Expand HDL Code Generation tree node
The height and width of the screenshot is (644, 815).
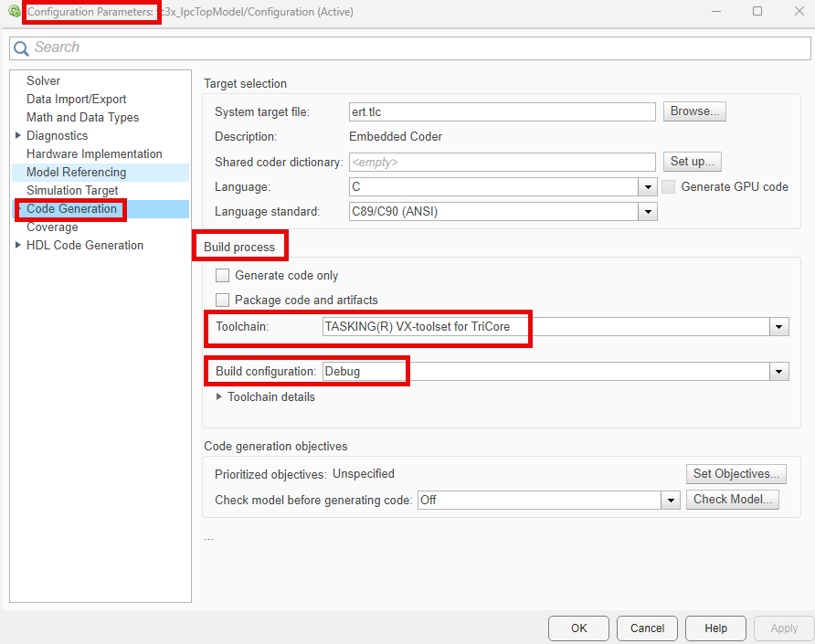[x=18, y=245]
